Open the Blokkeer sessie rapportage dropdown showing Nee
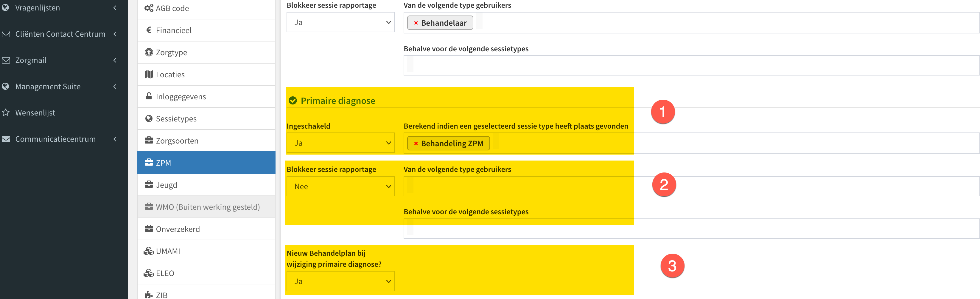This screenshot has height=299, width=980. pos(340,186)
